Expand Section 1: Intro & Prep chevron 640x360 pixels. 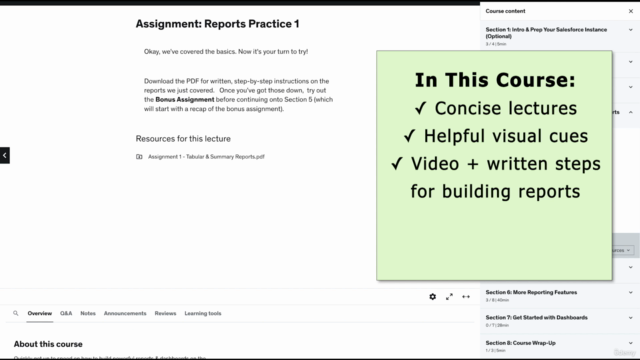click(x=631, y=30)
